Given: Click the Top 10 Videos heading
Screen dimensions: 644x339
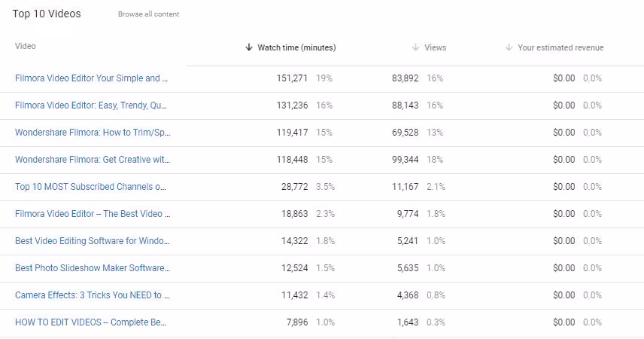Looking at the screenshot, I should pyautogui.click(x=47, y=14).
